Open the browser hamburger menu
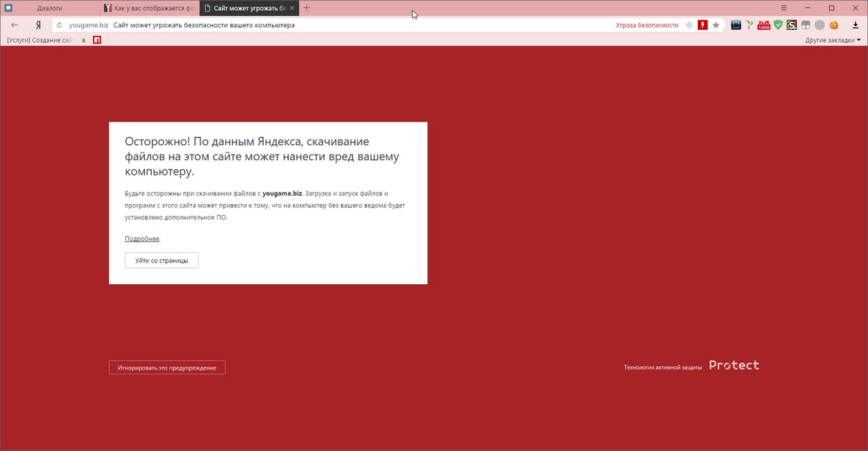The width and height of the screenshot is (868, 451). (x=784, y=8)
